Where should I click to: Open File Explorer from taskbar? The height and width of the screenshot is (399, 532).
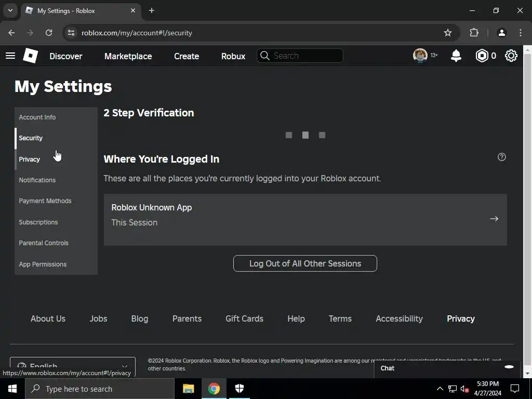188,389
